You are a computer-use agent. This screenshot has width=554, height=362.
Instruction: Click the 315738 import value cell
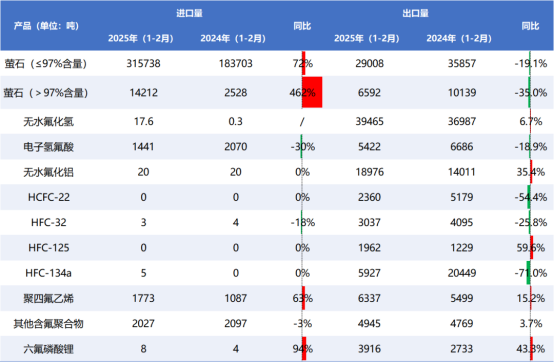[x=143, y=64]
